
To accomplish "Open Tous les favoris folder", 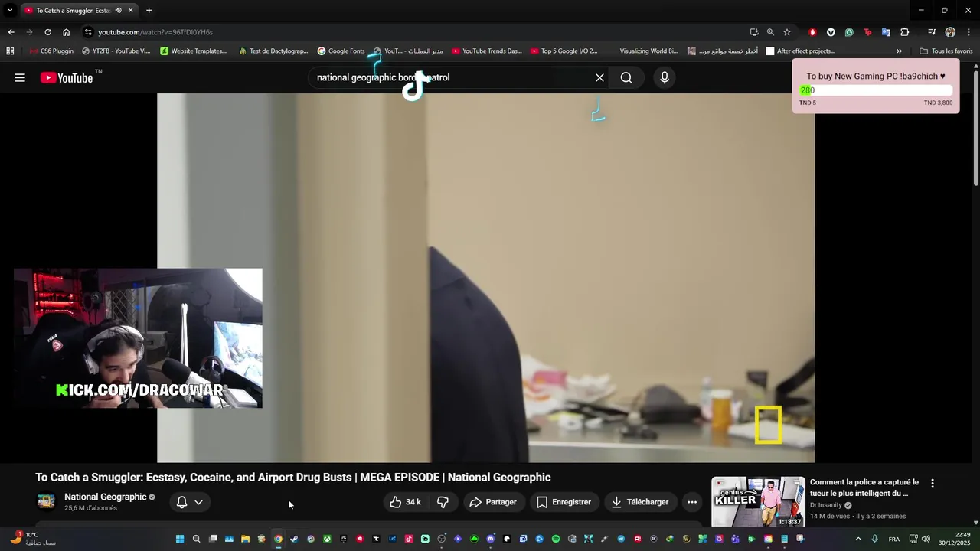I will (946, 51).
